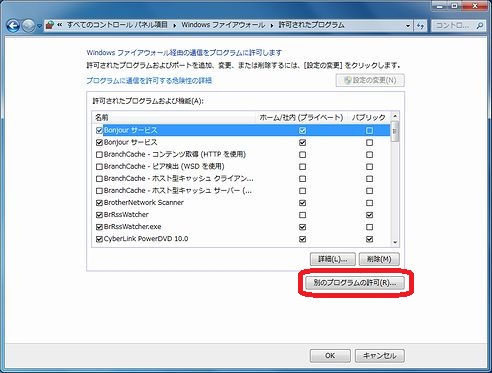Click the refresh button next to address bar

pyautogui.click(x=420, y=25)
